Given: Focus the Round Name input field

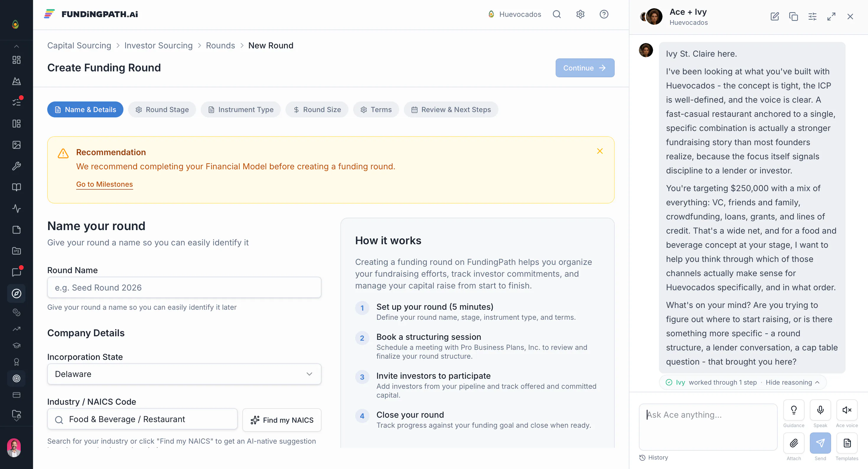Looking at the screenshot, I should click(x=184, y=288).
